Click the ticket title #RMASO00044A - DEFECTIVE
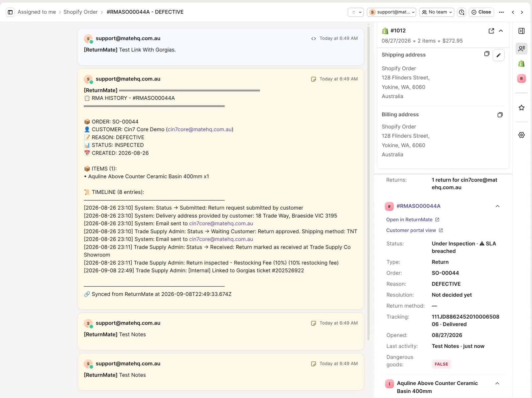Screen dimensions: 532x398 pyautogui.click(x=145, y=12)
